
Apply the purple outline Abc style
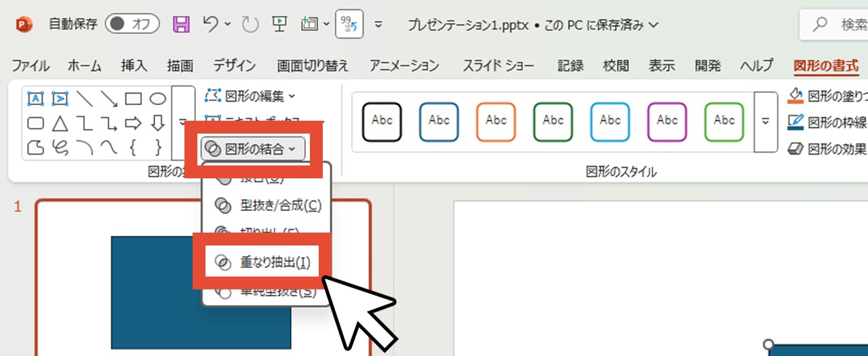667,121
